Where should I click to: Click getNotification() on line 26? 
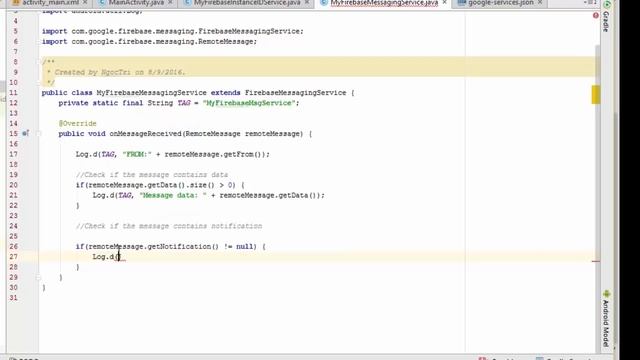click(183, 247)
